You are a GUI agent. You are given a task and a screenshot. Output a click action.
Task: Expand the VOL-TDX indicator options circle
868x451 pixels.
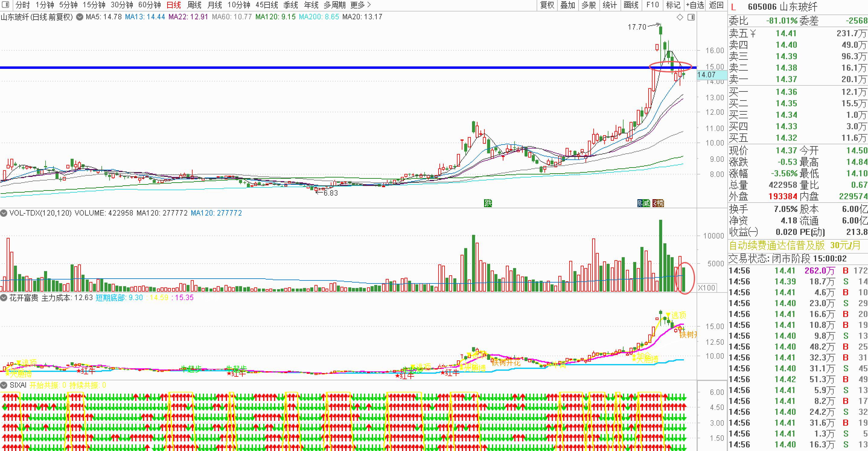click(x=4, y=213)
